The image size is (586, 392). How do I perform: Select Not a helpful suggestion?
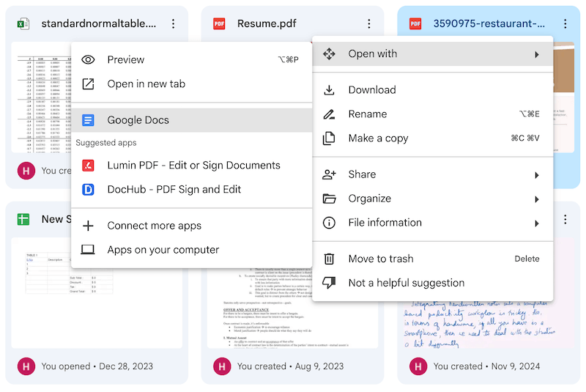433,283
